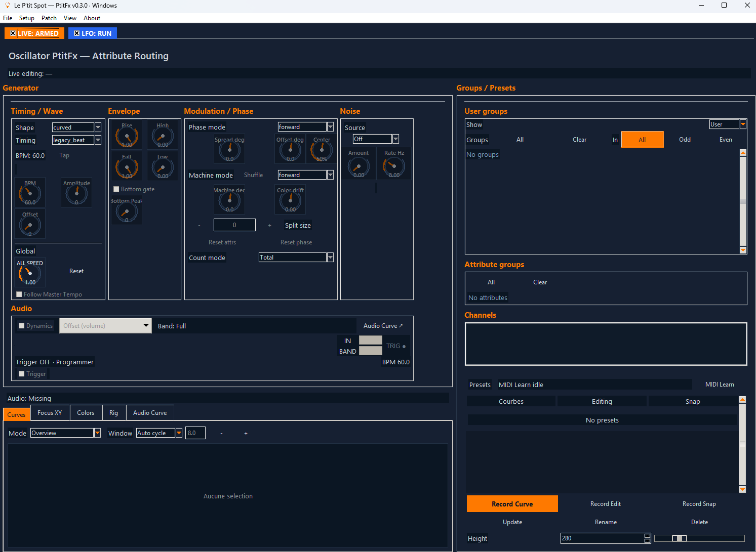The width and height of the screenshot is (756, 552).
Task: Open the Patch menu
Action: click(49, 18)
